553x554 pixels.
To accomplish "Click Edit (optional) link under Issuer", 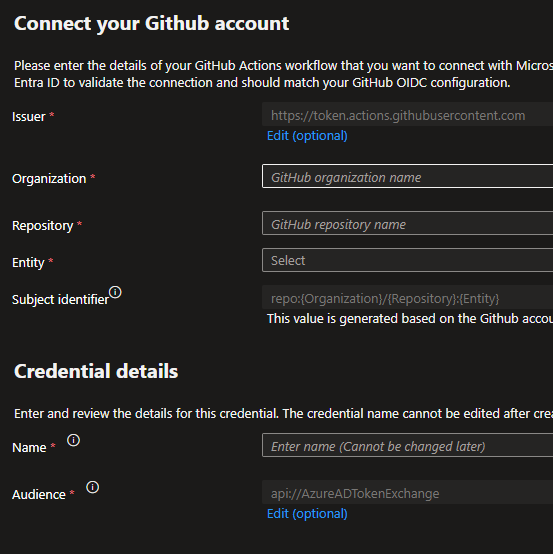I will click(307, 136).
